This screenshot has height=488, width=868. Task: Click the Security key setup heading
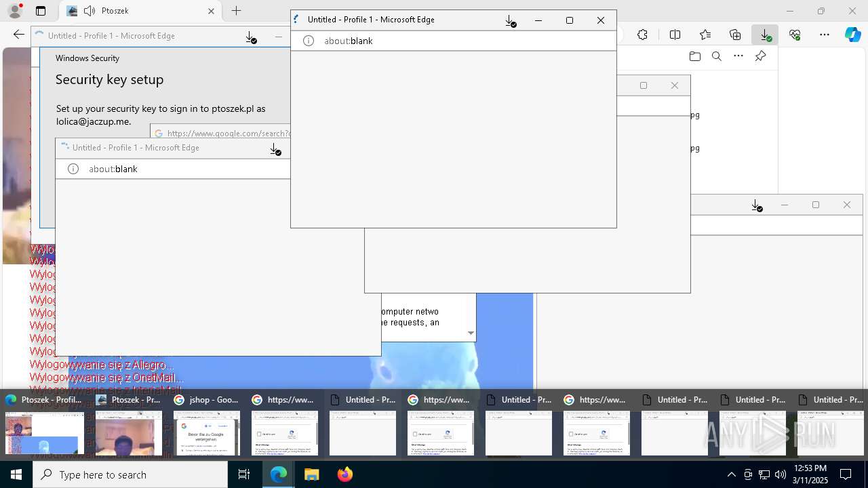point(109,79)
